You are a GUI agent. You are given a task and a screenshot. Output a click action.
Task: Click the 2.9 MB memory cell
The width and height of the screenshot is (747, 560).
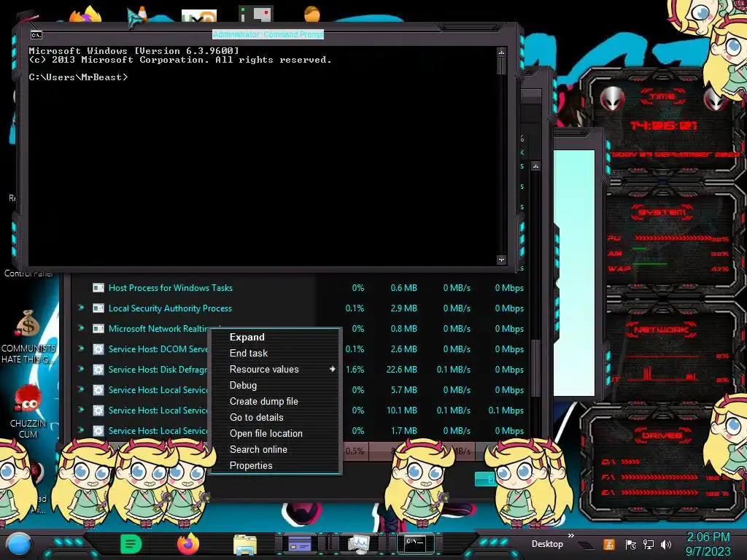[403, 308]
